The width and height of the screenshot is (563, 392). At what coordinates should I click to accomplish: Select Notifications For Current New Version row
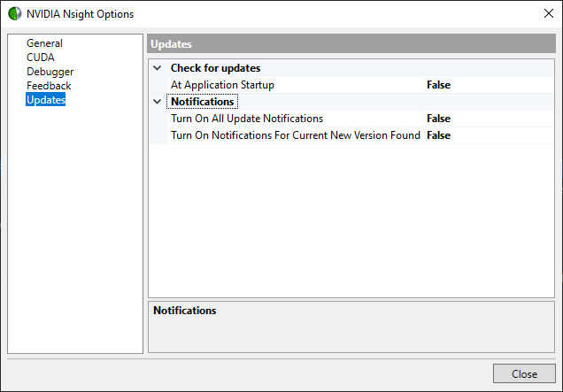pyautogui.click(x=295, y=135)
